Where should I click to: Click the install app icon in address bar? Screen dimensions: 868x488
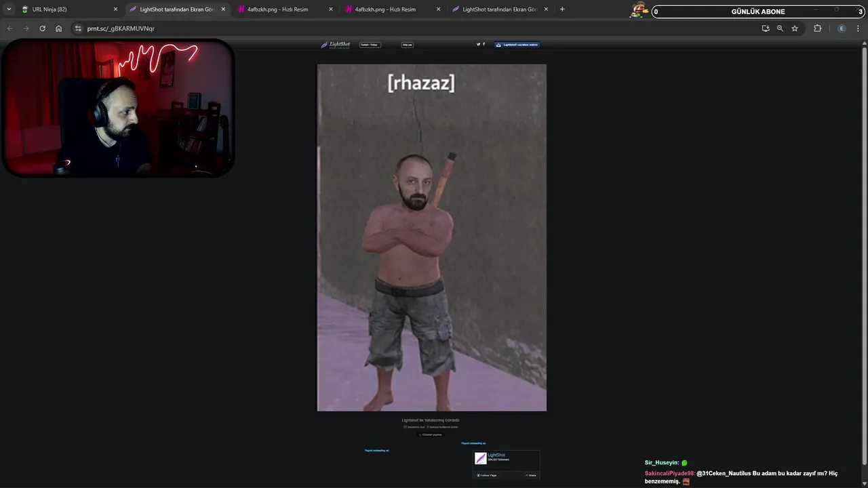[766, 28]
